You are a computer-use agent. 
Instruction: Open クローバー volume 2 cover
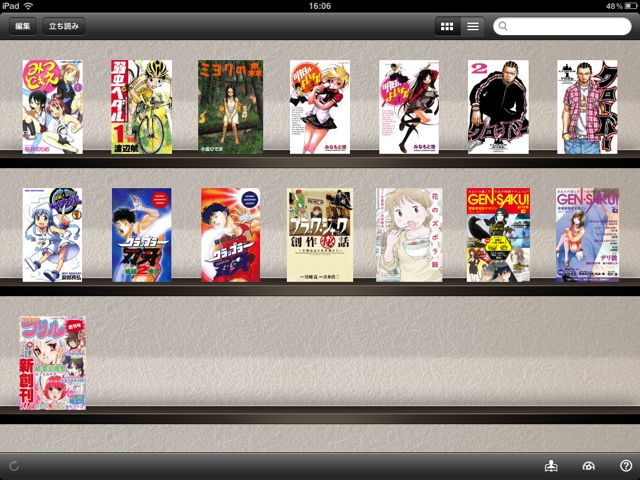(x=498, y=107)
